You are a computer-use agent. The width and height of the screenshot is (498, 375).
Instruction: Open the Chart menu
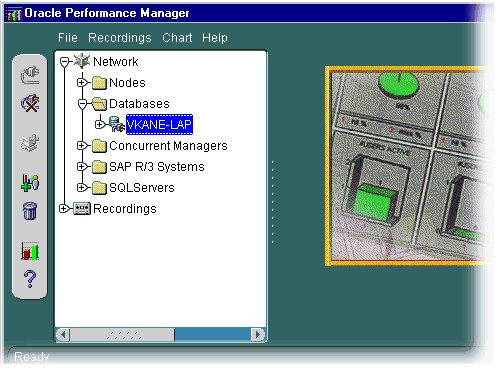point(177,38)
